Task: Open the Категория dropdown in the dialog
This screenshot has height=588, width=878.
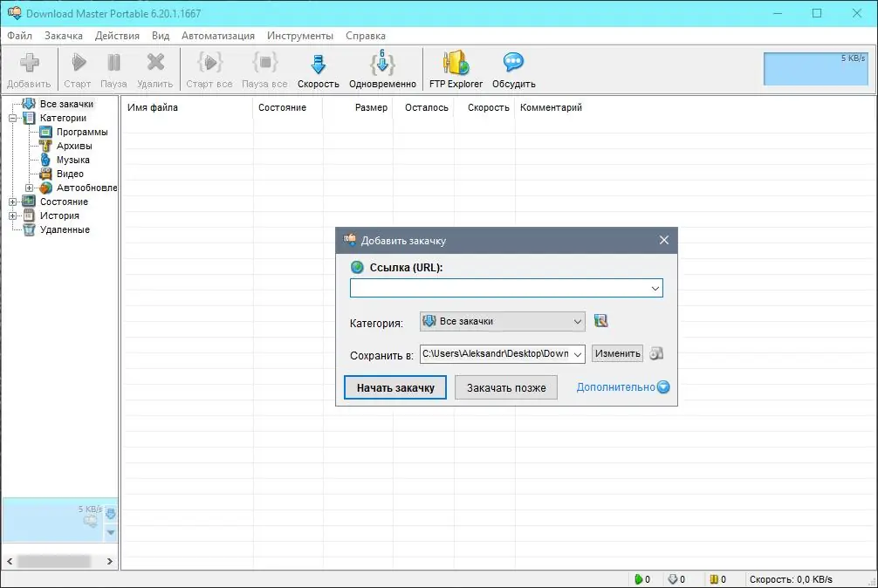Action: coord(578,321)
